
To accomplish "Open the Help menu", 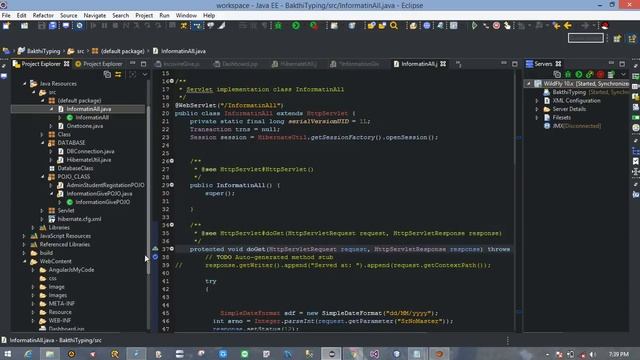I will point(209,15).
